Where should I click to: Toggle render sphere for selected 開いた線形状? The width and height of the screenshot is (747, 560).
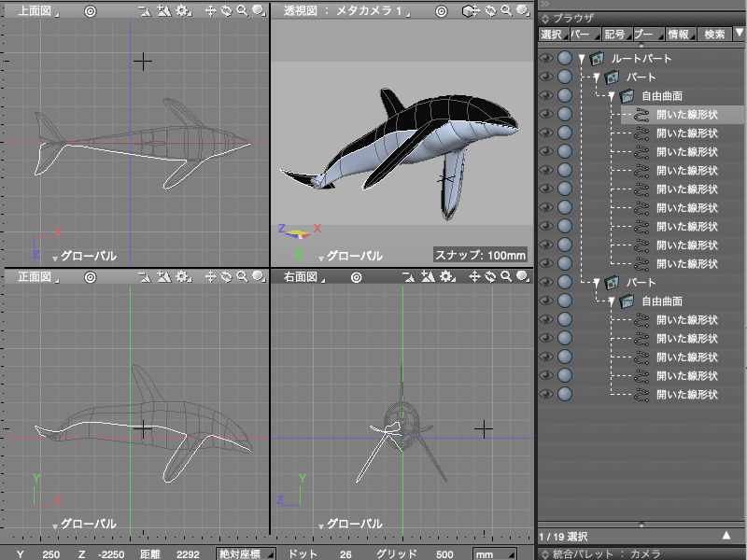click(565, 114)
